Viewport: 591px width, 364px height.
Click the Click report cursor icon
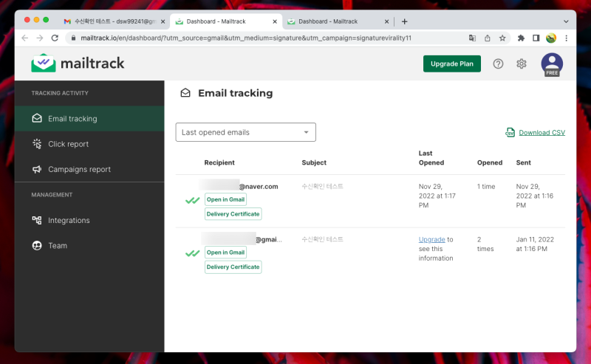37,143
